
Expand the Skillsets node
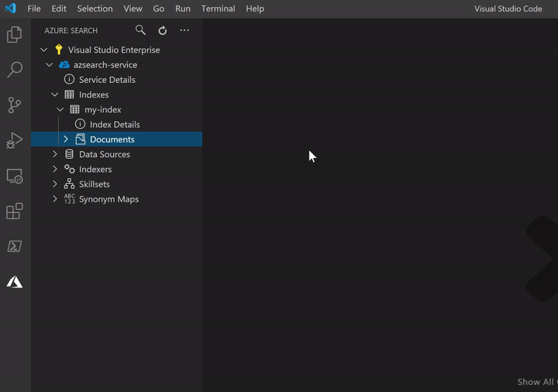55,184
